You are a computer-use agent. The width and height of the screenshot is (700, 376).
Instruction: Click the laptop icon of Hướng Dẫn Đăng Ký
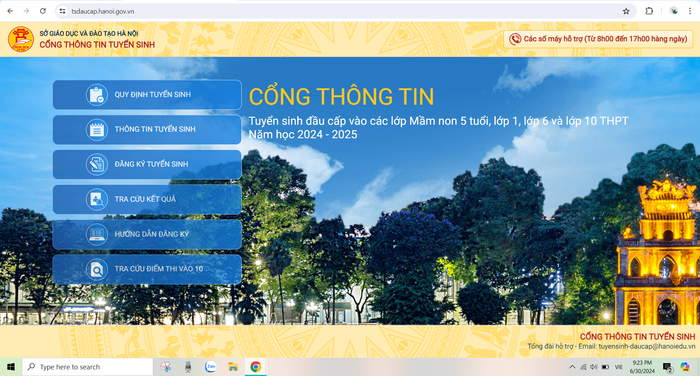[97, 234]
